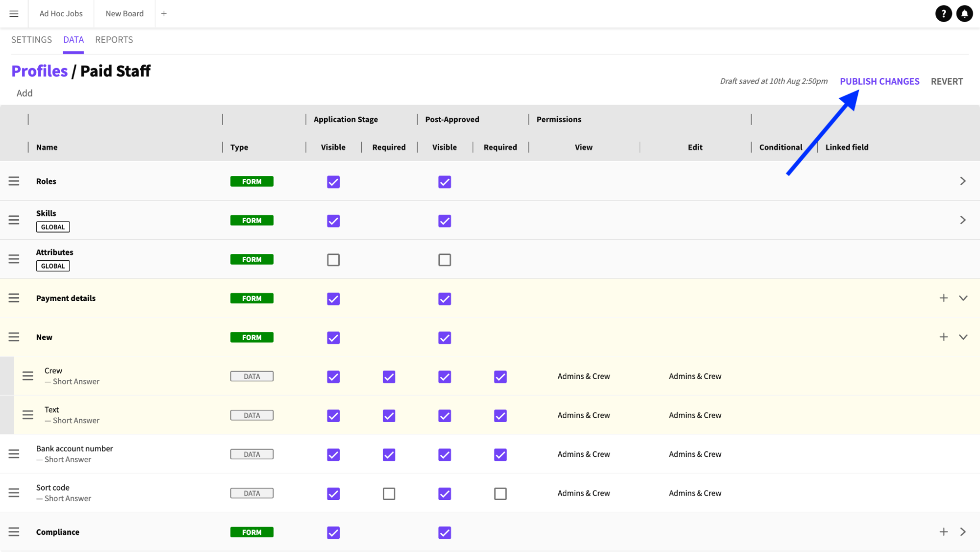The width and height of the screenshot is (980, 552).
Task: Uncheck Application Stage Required for Crew
Action: click(x=389, y=377)
